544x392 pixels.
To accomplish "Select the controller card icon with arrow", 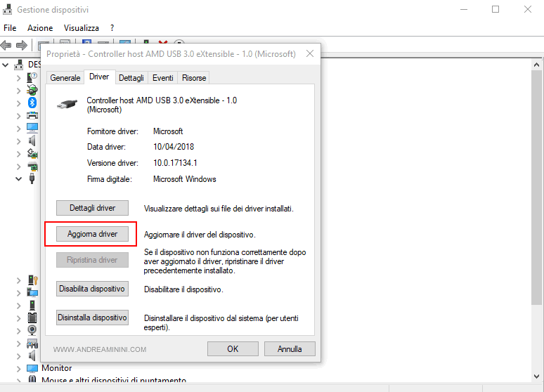I will (32, 153).
